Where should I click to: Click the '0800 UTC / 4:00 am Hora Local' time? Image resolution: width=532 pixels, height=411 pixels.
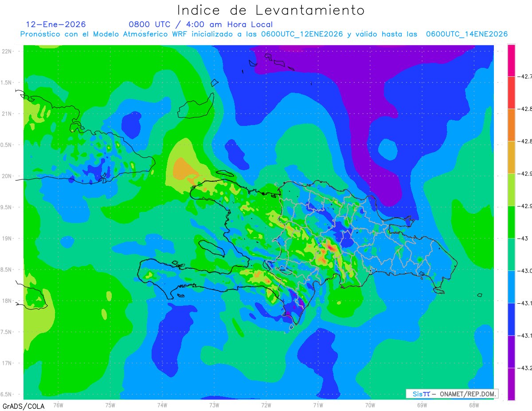[x=200, y=24]
